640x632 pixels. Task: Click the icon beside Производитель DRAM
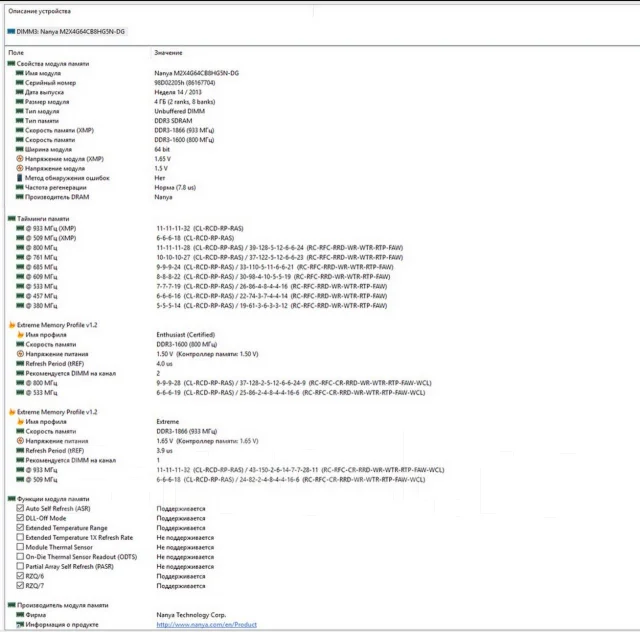point(20,197)
